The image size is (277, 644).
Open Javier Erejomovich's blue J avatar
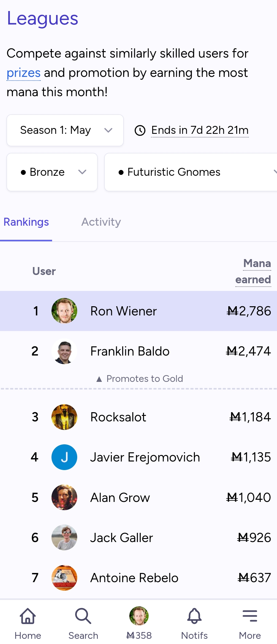64,457
